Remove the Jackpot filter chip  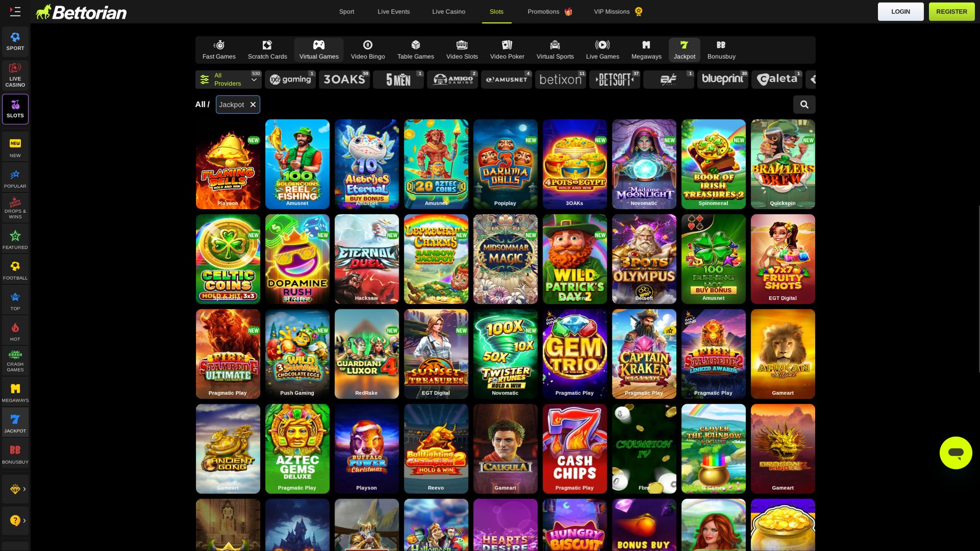tap(252, 105)
